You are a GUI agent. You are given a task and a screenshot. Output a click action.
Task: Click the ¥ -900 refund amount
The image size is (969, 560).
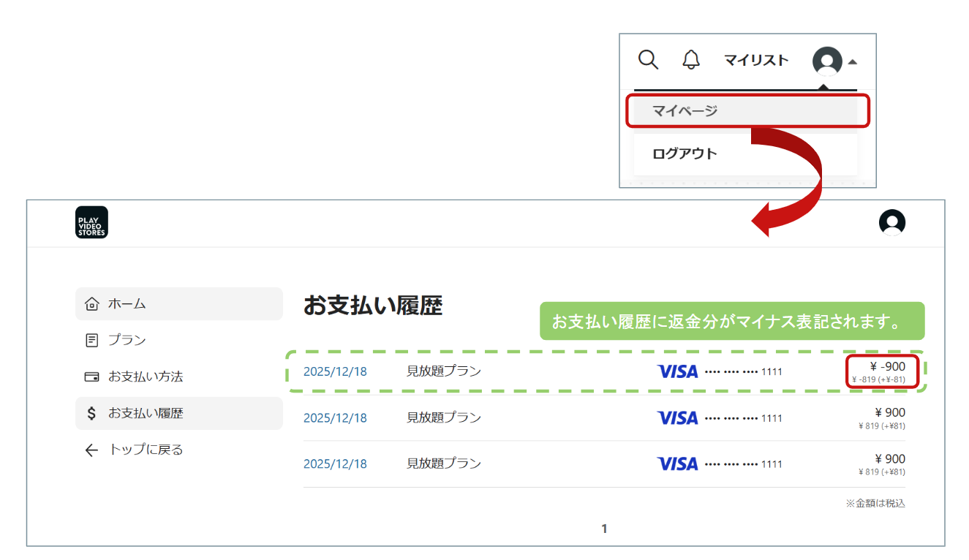[887, 367]
